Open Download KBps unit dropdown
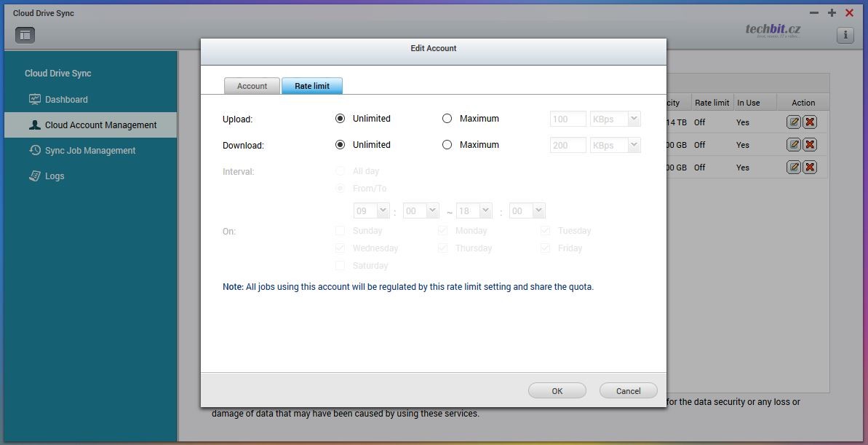Viewport: 868px width, 445px height. click(x=615, y=145)
